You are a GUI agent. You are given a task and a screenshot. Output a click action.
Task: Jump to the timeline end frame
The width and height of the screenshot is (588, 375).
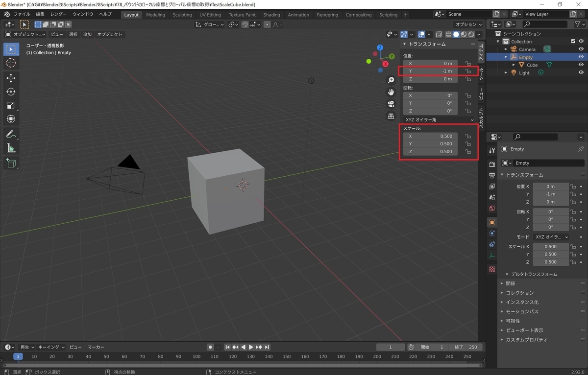pos(267,347)
